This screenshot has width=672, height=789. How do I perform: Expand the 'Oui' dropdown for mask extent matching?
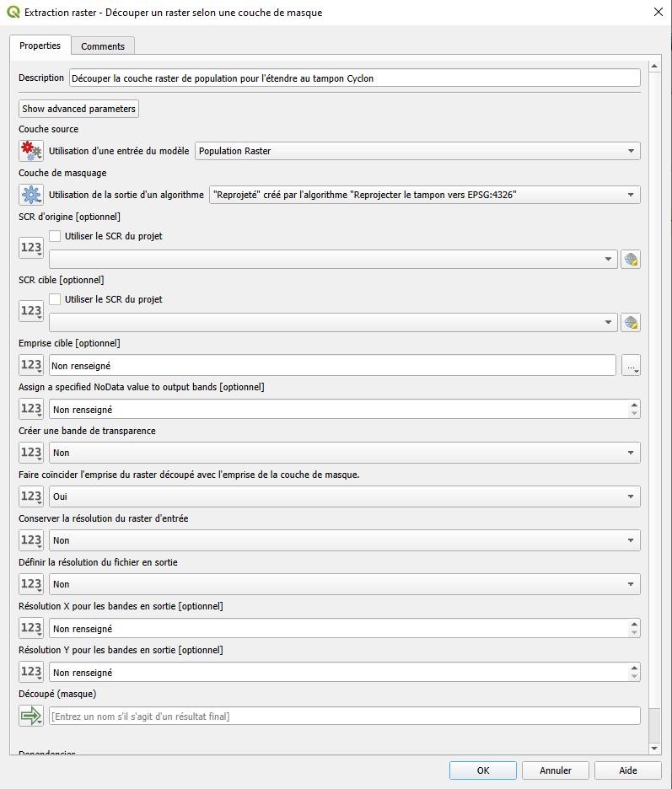coord(344,496)
